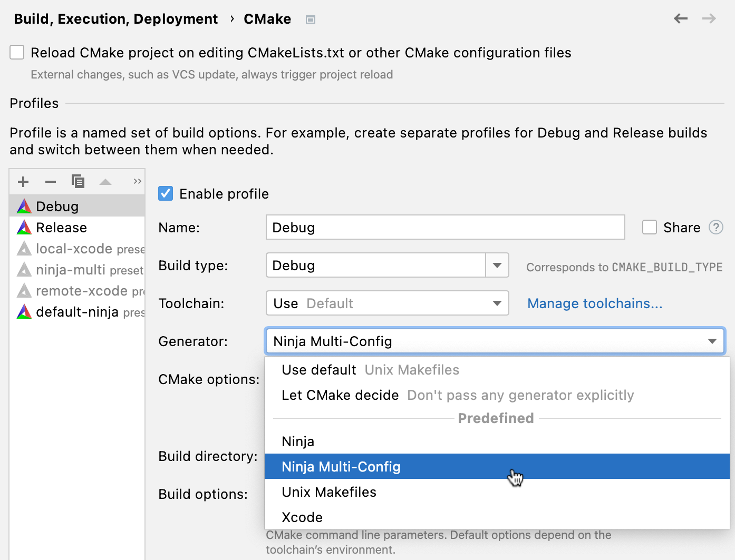Collapse the Generator combo box arrow
Image resolution: width=735 pixels, height=560 pixels.
coord(712,341)
